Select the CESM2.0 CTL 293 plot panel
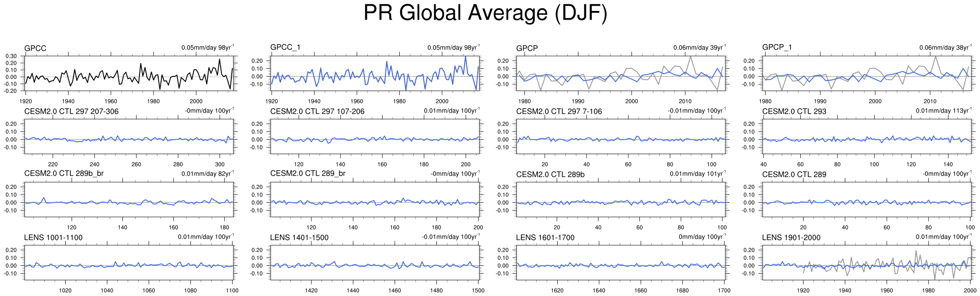 coord(867,136)
